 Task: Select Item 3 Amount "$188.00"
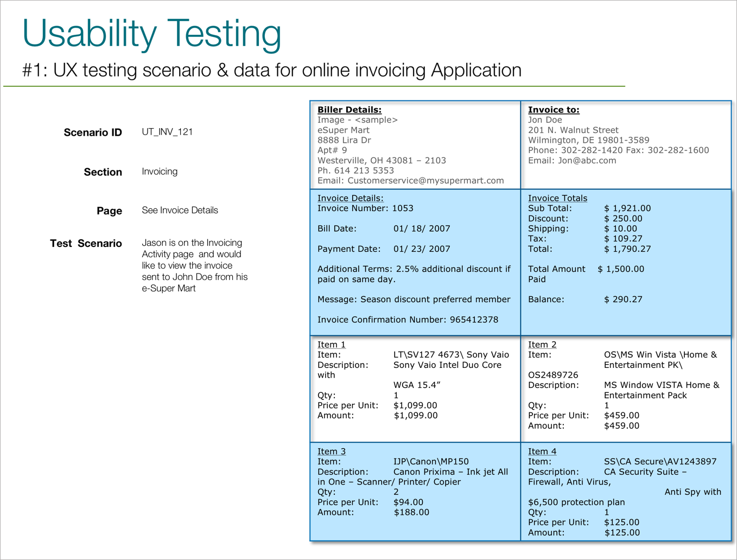(x=411, y=512)
